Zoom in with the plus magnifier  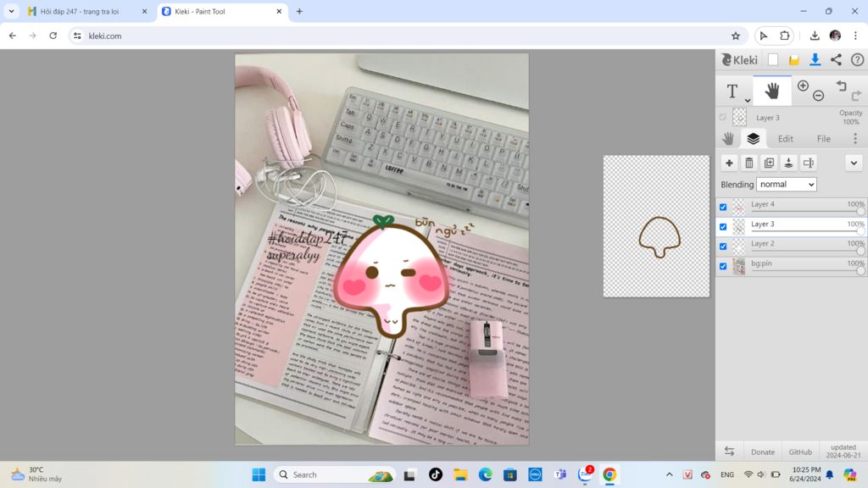(803, 86)
